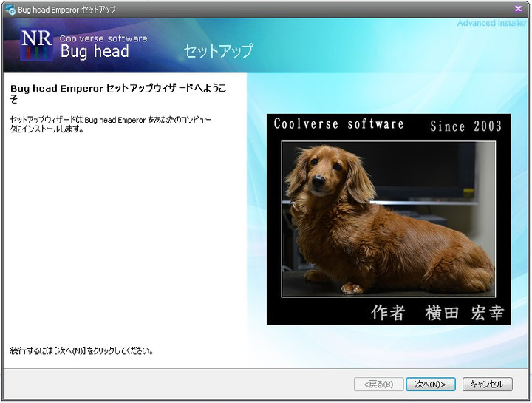Click the author name 作者 横田 宏幸
The height and width of the screenshot is (403, 532).
437,313
